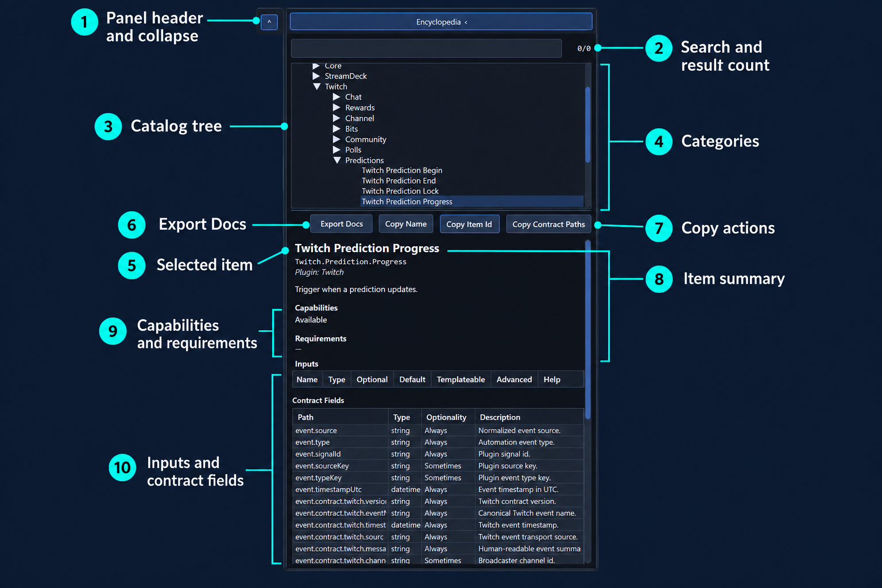This screenshot has height=588, width=882.
Task: Select Twitch Prediction Lock item
Action: point(400,191)
